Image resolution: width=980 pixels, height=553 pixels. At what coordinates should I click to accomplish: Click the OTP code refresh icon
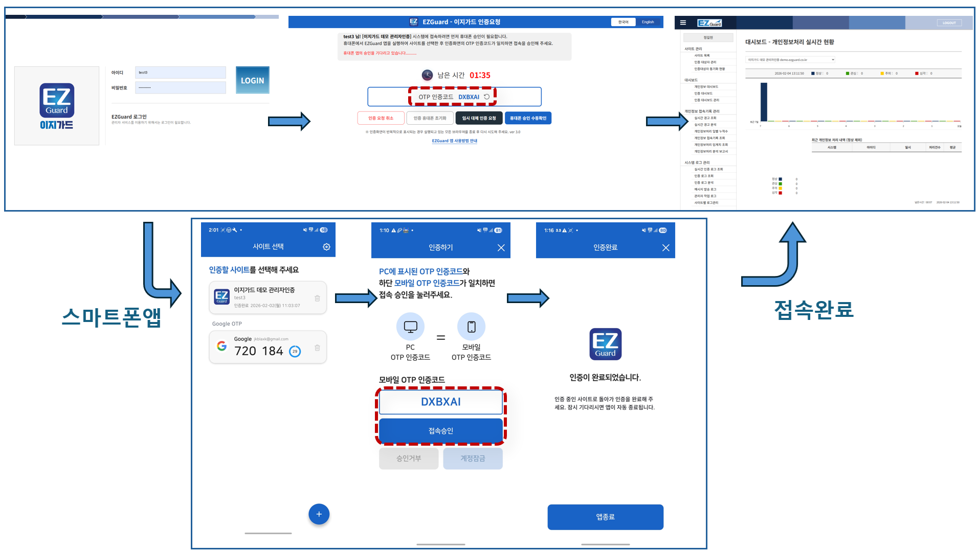pos(487,97)
